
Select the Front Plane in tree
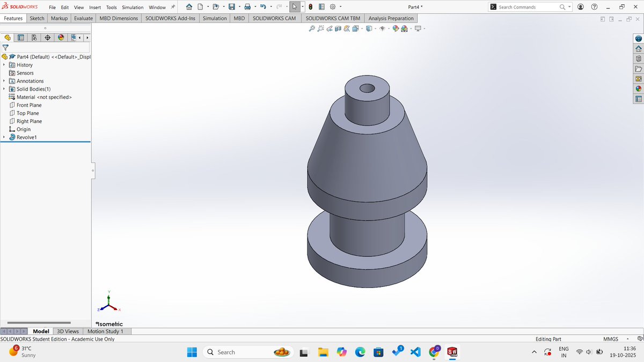coord(29,105)
